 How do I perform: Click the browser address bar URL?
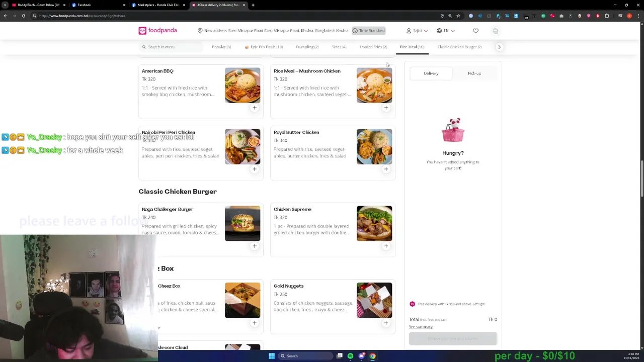(x=82, y=16)
